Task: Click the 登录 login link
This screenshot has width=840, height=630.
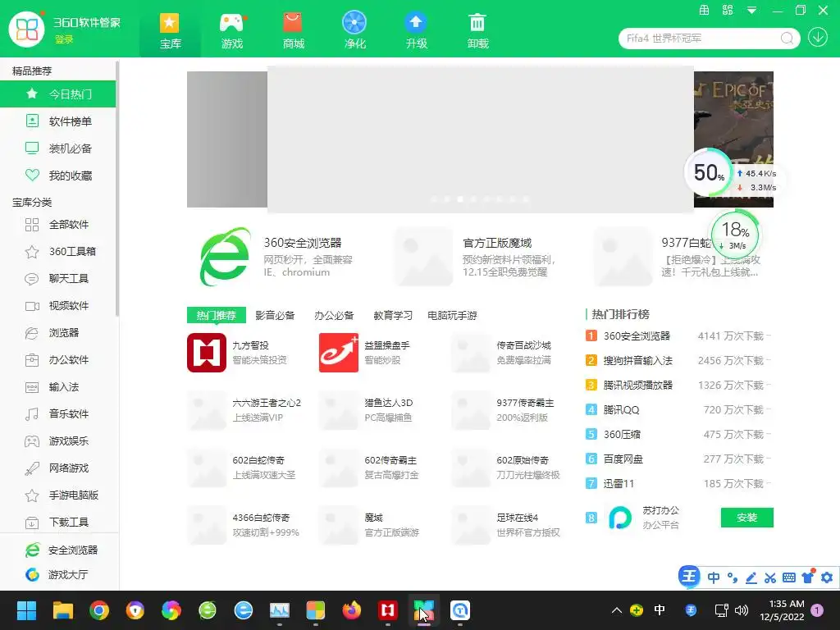Action: [64, 39]
